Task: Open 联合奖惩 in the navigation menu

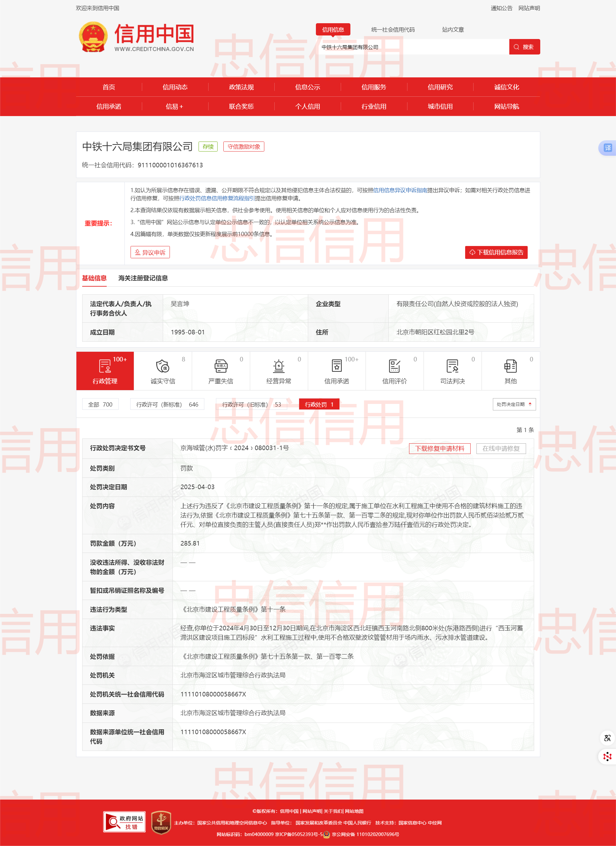Action: (x=241, y=106)
